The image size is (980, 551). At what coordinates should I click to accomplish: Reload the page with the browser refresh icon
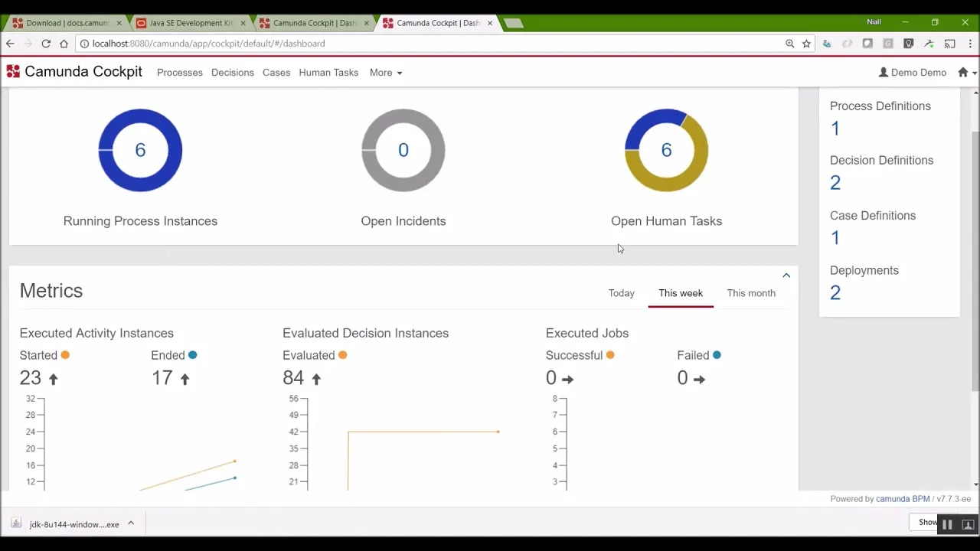(46, 44)
